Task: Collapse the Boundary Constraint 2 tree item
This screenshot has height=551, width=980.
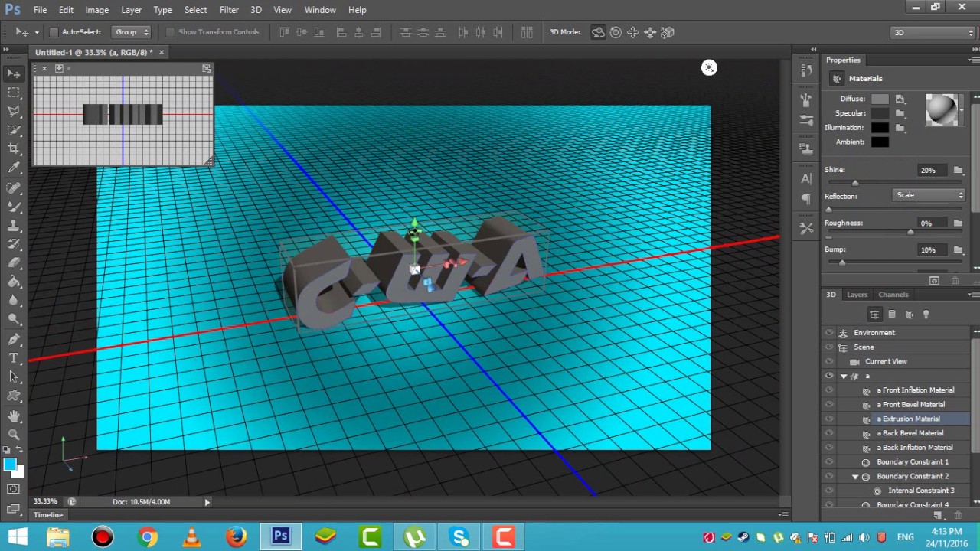Action: [855, 476]
